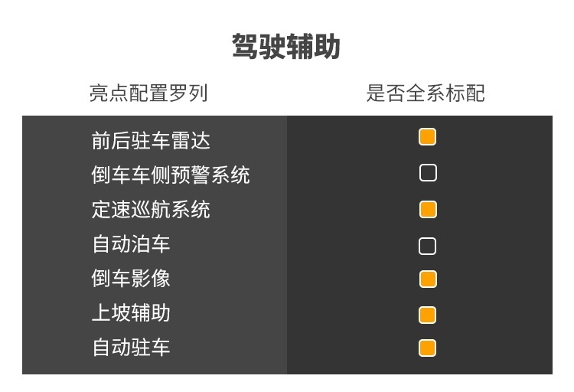The height and width of the screenshot is (392, 574).
Task: Click the 自动泊车 feature label
Action: pyautogui.click(x=131, y=243)
